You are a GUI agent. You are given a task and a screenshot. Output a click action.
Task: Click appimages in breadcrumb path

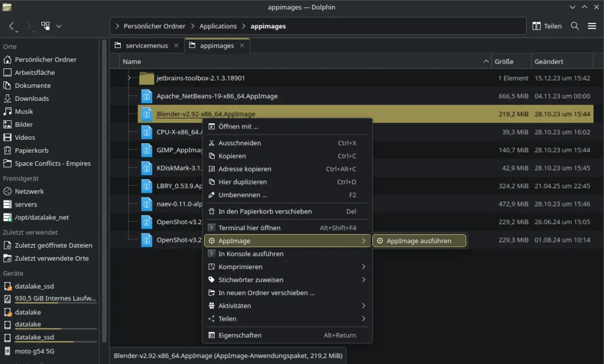click(268, 26)
